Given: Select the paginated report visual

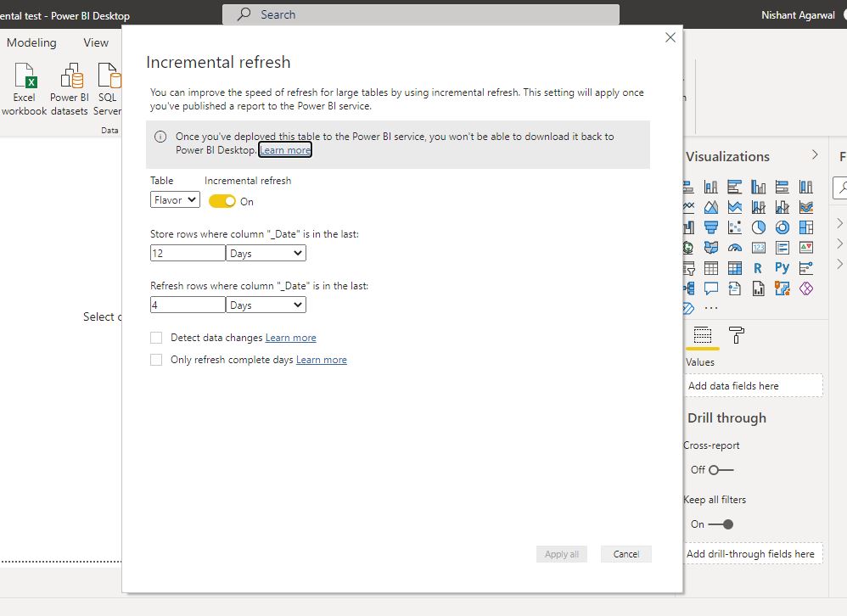Looking at the screenshot, I should (x=759, y=288).
